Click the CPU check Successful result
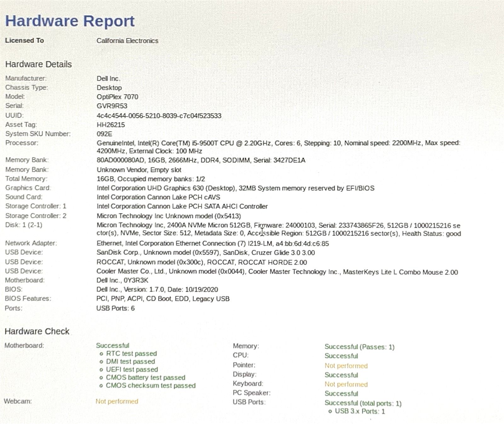Screen dimensions: 504x424 pos(341,356)
